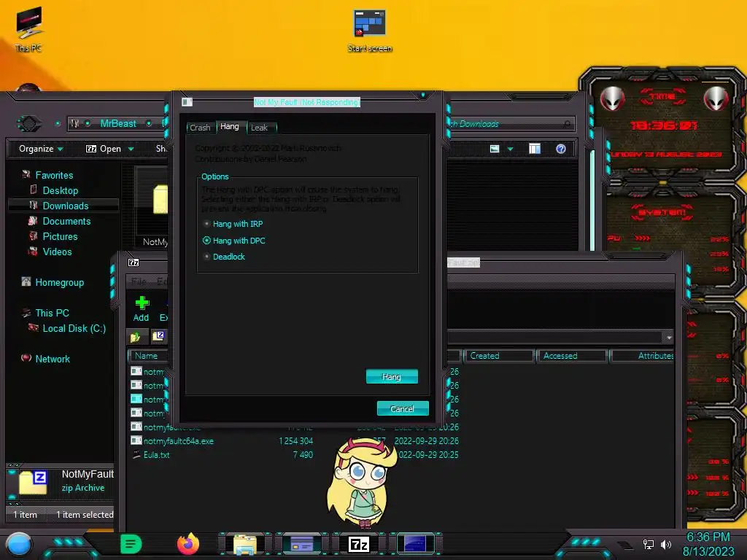Image resolution: width=747 pixels, height=560 pixels.
Task: Open 7-Zip from the taskbar
Action: (359, 544)
